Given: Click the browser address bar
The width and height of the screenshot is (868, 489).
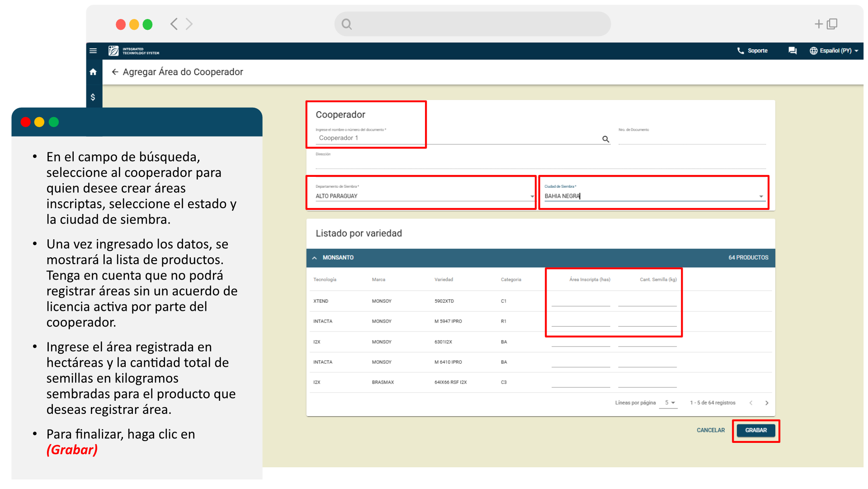Looking at the screenshot, I should point(472,24).
